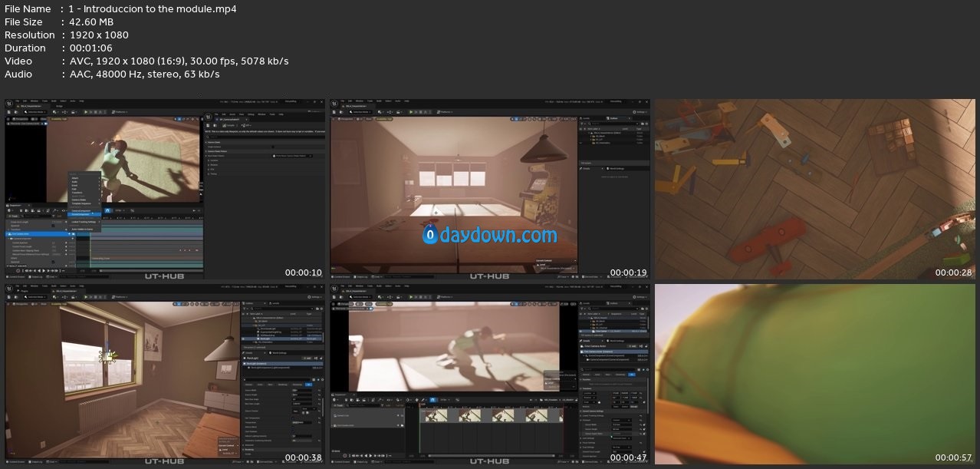
Task: Select the highlighted Cine Camera Actor sequencer track at 00:00:10
Action: click(41, 234)
